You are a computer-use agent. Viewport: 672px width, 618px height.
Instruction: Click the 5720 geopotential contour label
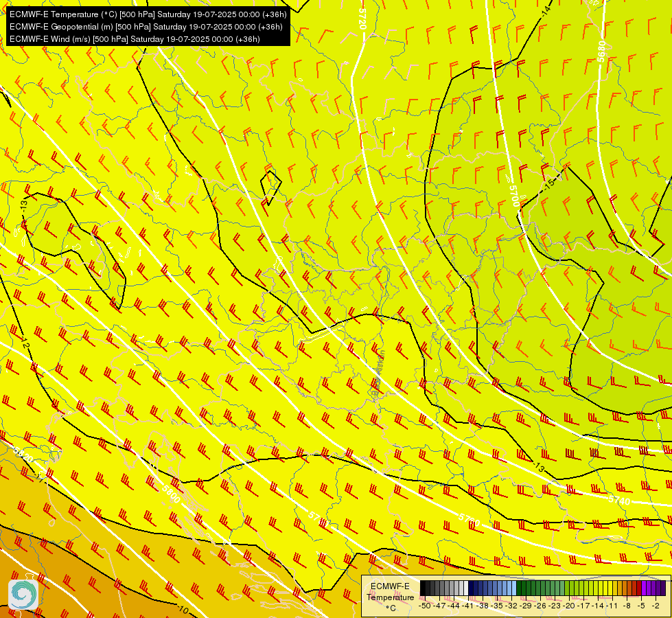[x=362, y=19]
